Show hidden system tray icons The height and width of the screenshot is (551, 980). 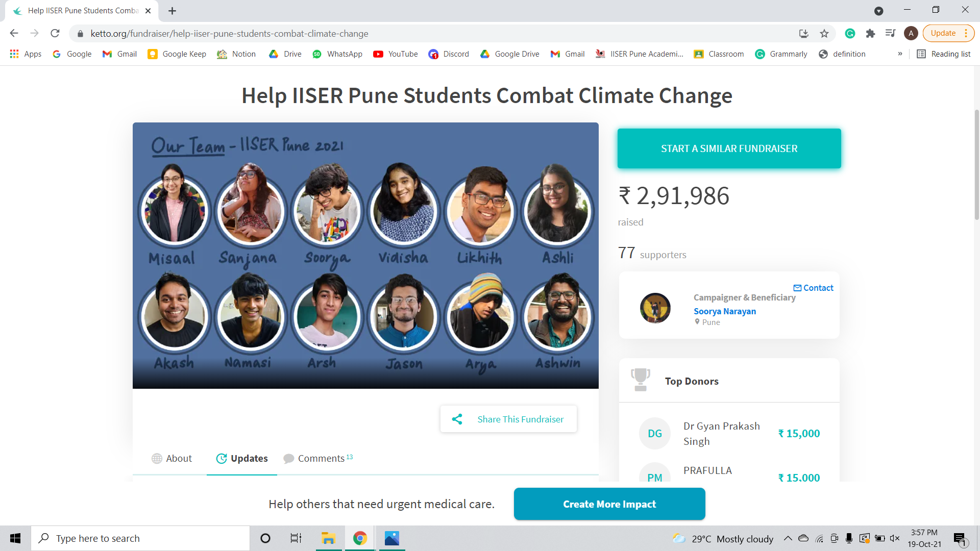(788, 538)
